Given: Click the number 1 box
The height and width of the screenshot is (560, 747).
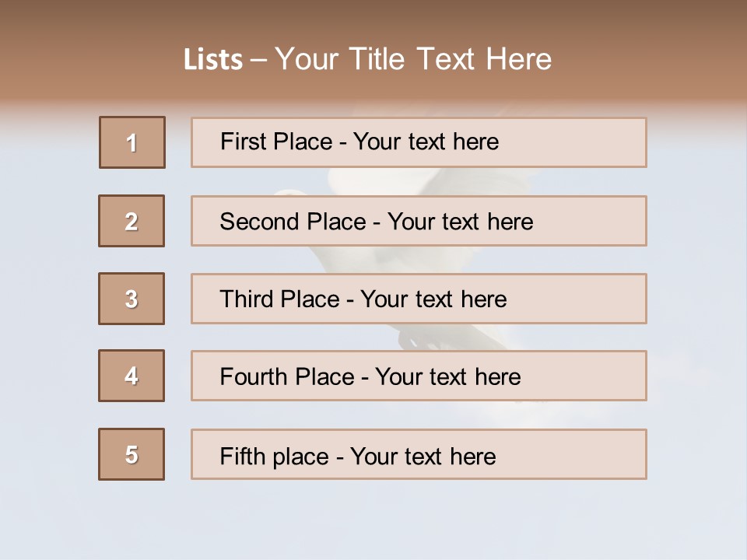Looking at the screenshot, I should coord(132,142).
